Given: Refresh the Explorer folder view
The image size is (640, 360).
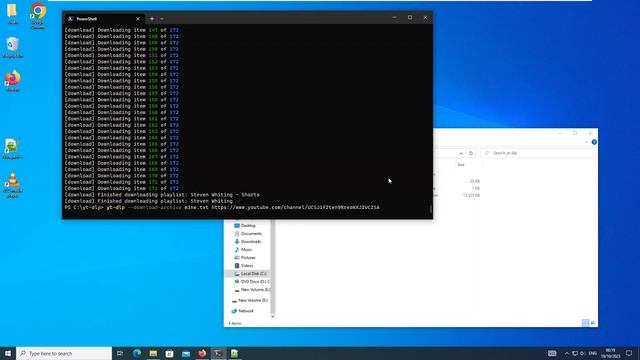Looking at the screenshot, I should [x=471, y=153].
